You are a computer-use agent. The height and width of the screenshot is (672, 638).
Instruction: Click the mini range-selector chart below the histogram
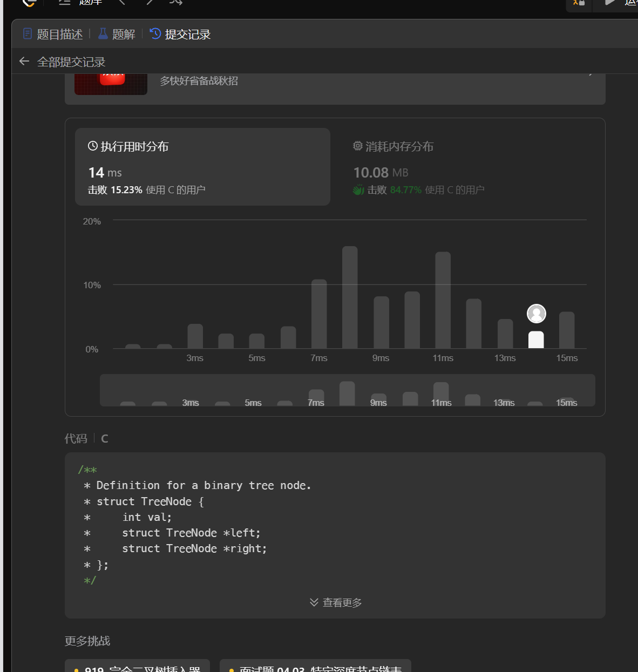(348, 390)
